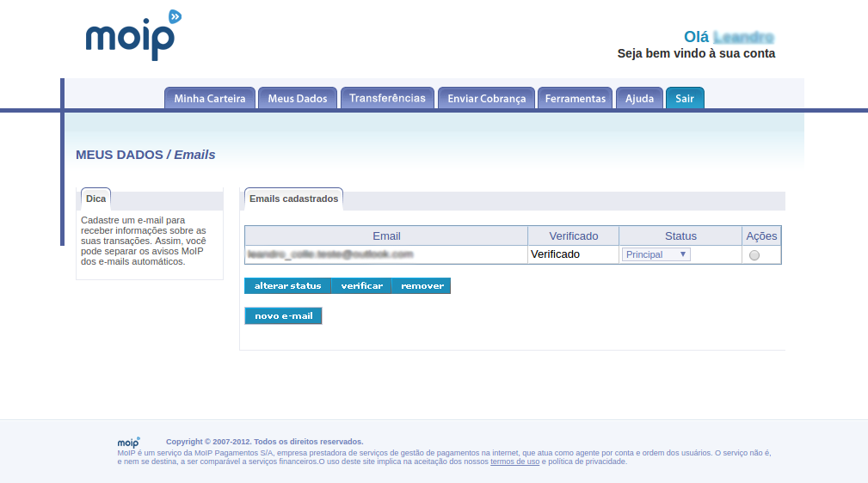
Task: Click the moip logo in header
Action: tap(133, 35)
